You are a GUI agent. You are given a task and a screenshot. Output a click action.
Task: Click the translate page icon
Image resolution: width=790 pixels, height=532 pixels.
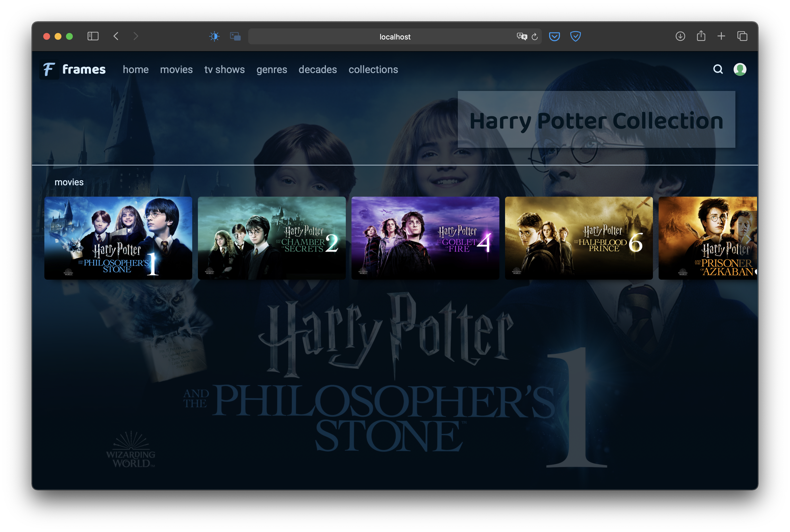point(522,36)
